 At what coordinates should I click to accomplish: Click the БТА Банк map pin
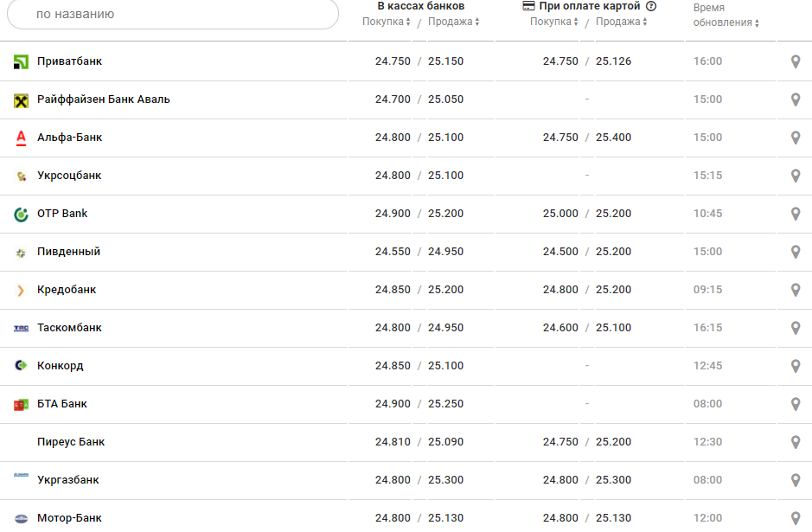796,404
